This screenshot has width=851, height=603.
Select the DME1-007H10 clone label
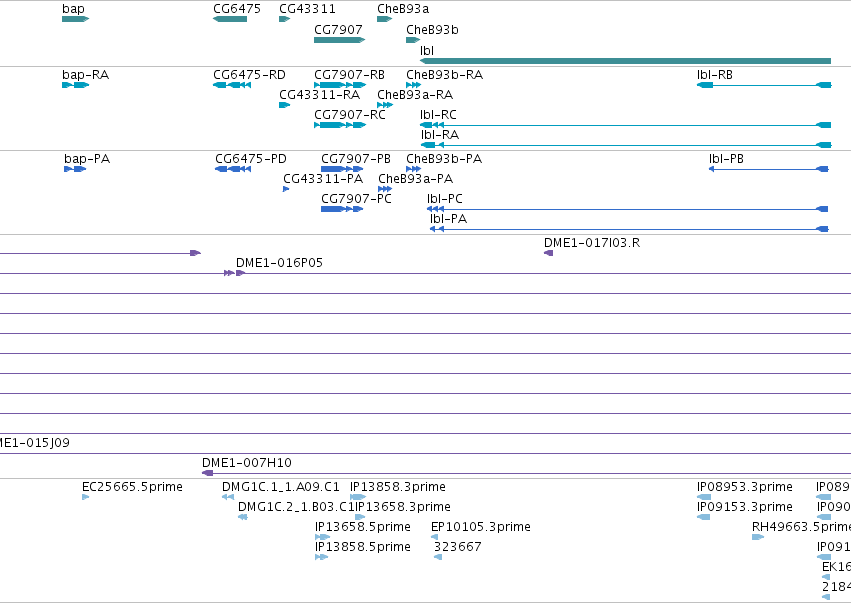pos(246,463)
